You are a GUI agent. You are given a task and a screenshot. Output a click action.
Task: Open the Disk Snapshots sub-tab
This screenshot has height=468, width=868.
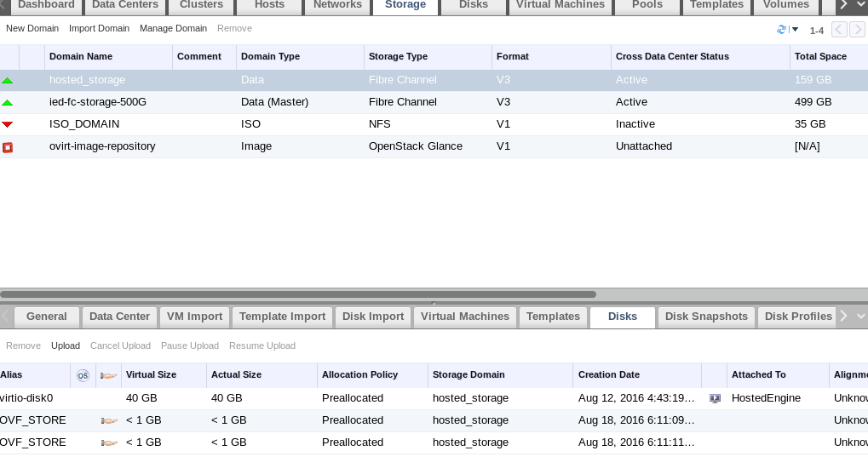pyautogui.click(x=706, y=317)
